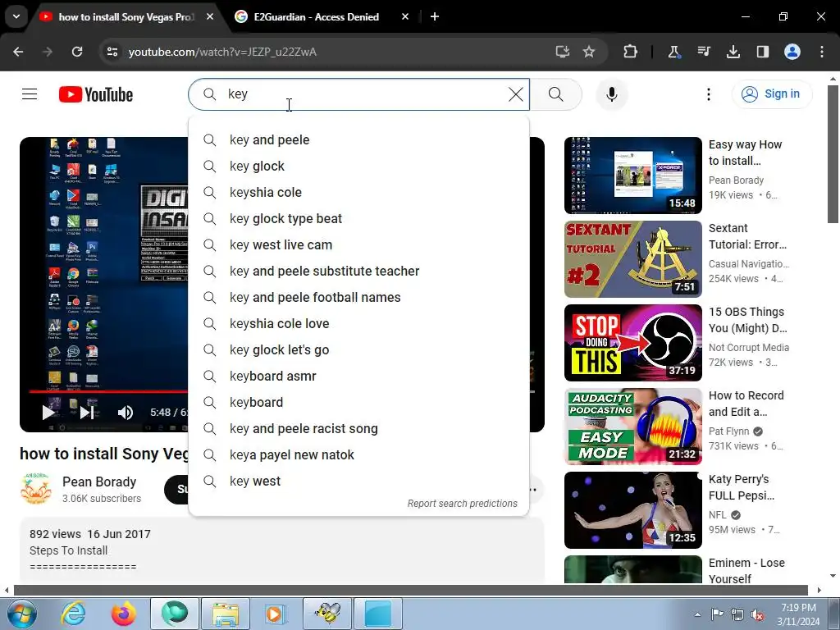Launch Firefox from taskbar
The height and width of the screenshot is (630, 840).
tap(124, 614)
